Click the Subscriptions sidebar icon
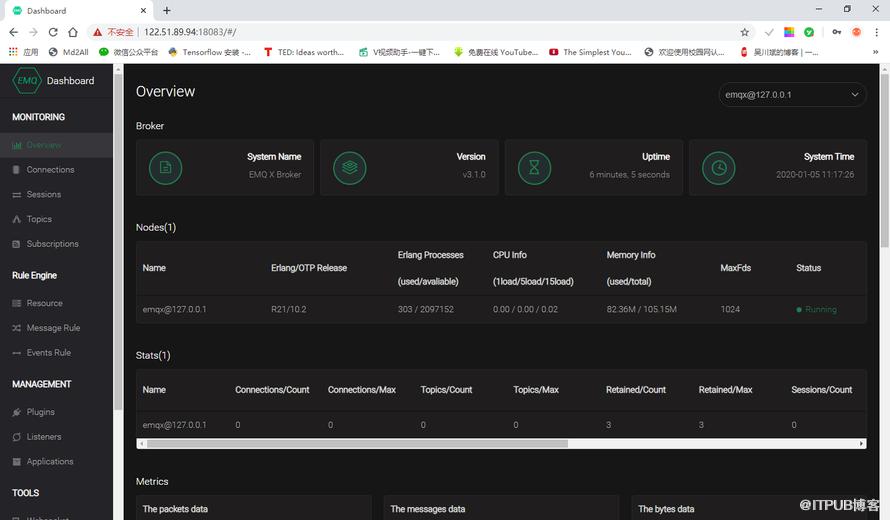 click(x=16, y=244)
